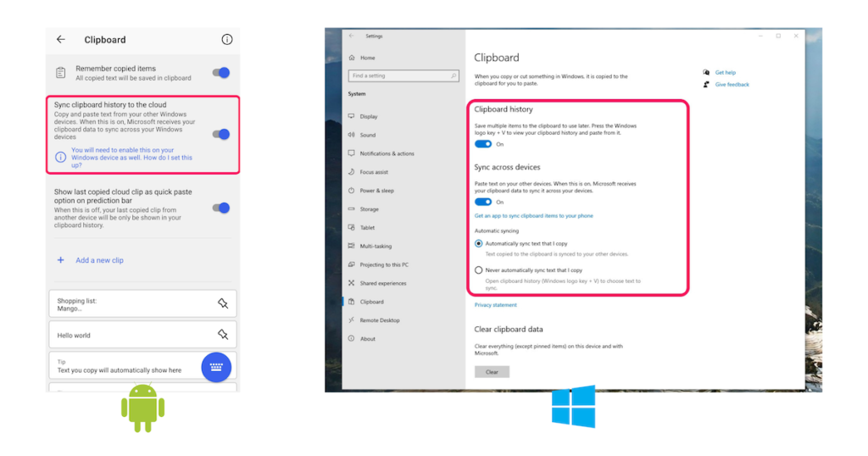Click the Give feedback link
868x456 pixels.
coord(732,85)
